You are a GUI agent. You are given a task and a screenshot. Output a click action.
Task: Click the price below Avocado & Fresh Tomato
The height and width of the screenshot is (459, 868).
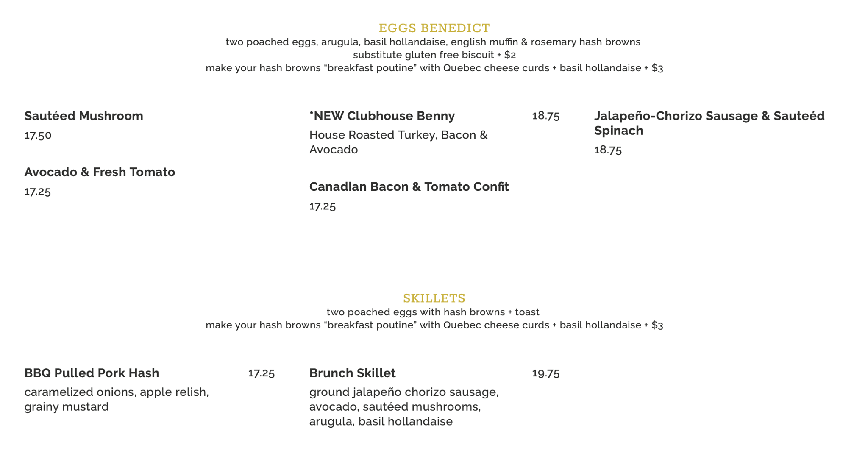pos(37,192)
